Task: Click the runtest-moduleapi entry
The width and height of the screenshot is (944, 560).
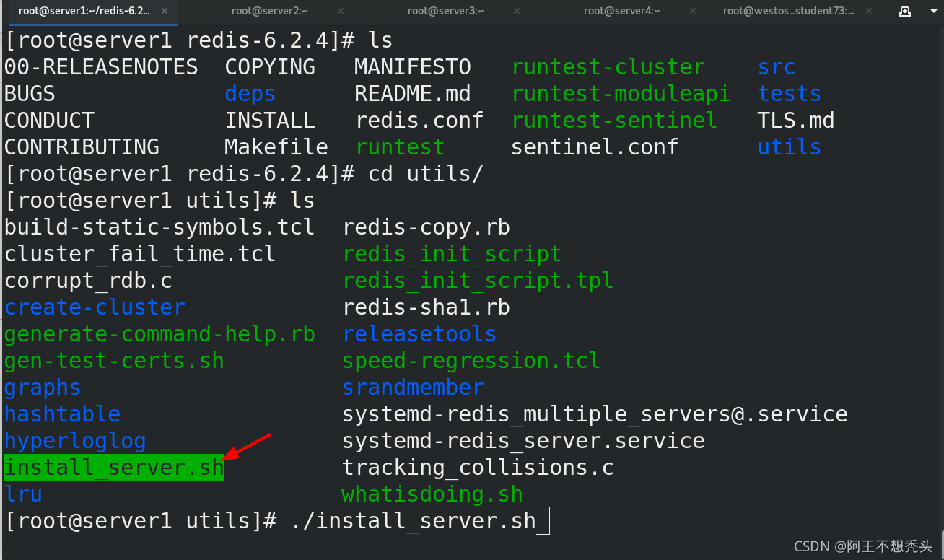Action: pos(621,94)
